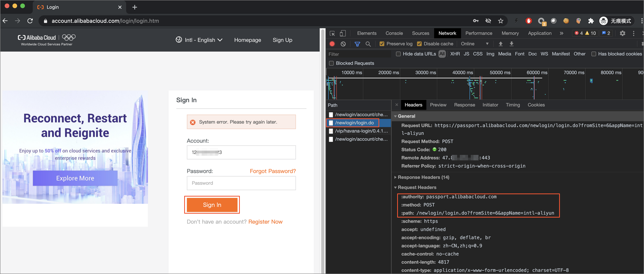Open the Intl - English language dropdown
This screenshot has width=644, height=274.
click(199, 40)
